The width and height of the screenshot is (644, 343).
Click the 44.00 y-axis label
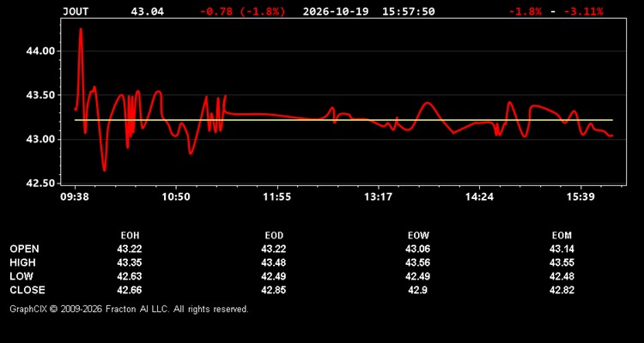coord(40,51)
